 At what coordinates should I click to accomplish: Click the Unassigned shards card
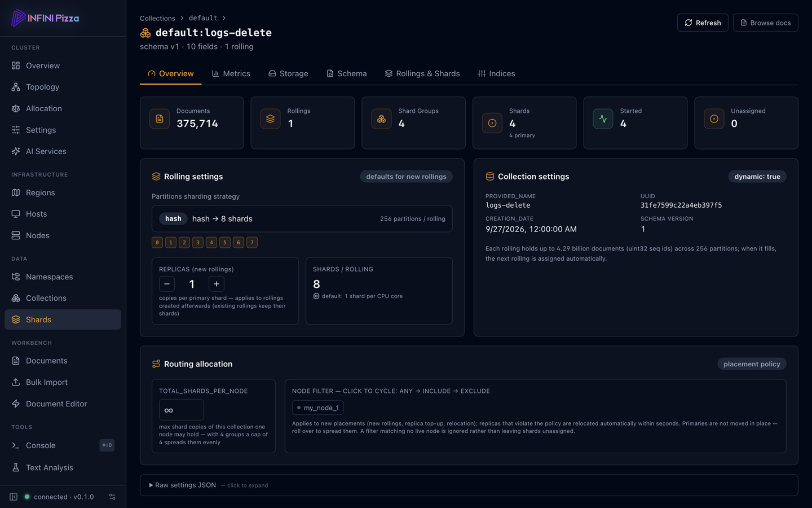[746, 123]
